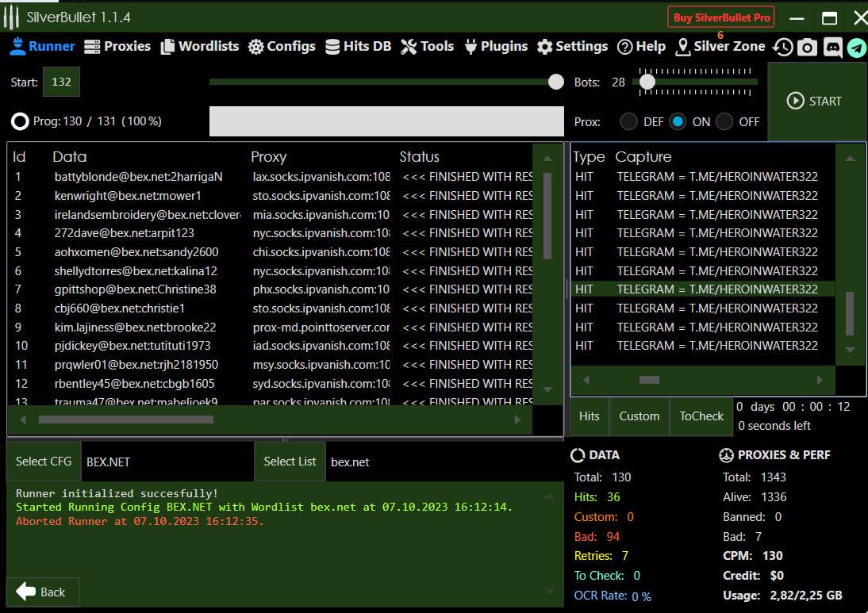Open the Hits DB database view

pos(358,47)
